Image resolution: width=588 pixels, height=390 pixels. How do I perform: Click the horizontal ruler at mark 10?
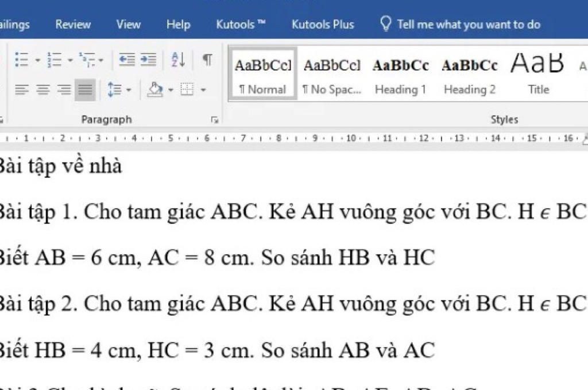tap(351, 138)
